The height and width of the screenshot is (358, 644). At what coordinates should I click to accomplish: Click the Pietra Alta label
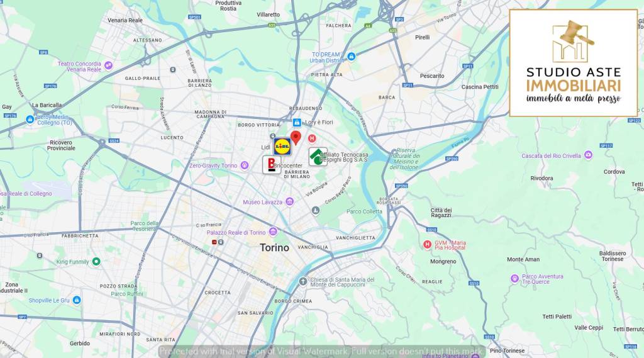pyautogui.click(x=327, y=75)
